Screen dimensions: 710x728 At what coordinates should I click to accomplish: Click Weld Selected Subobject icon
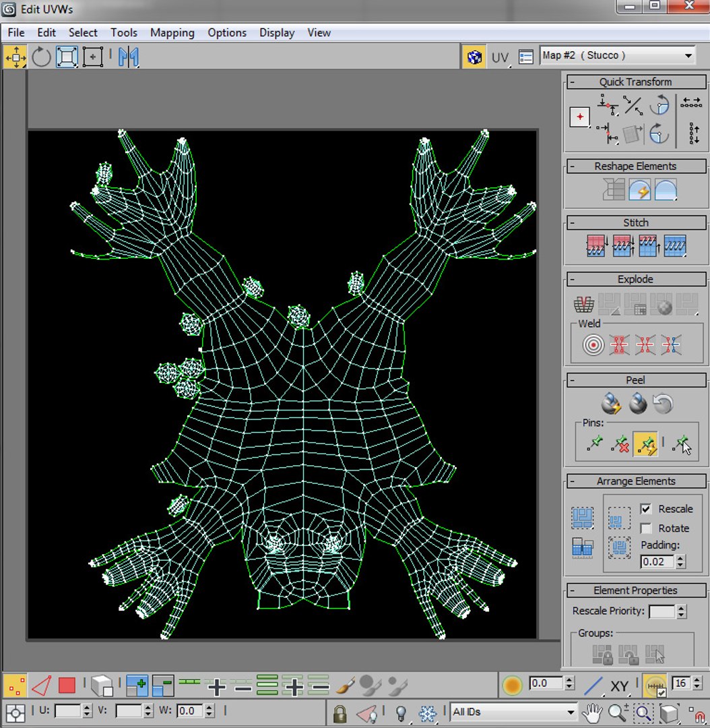click(619, 345)
